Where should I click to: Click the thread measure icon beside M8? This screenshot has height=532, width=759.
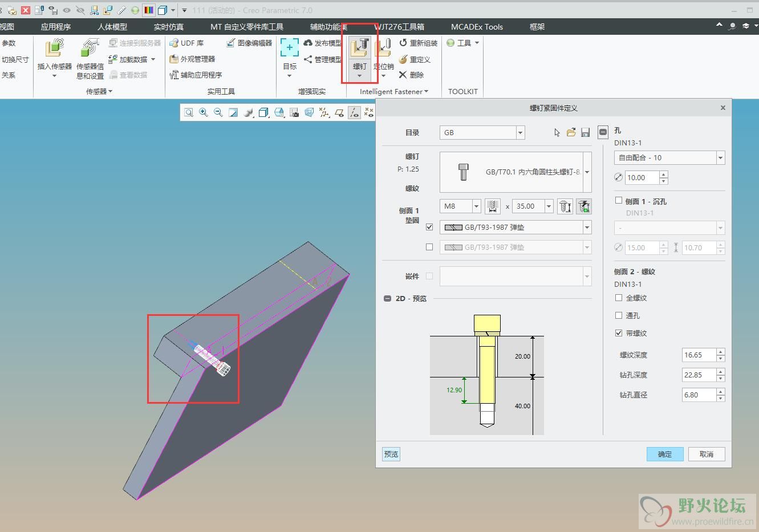point(492,206)
